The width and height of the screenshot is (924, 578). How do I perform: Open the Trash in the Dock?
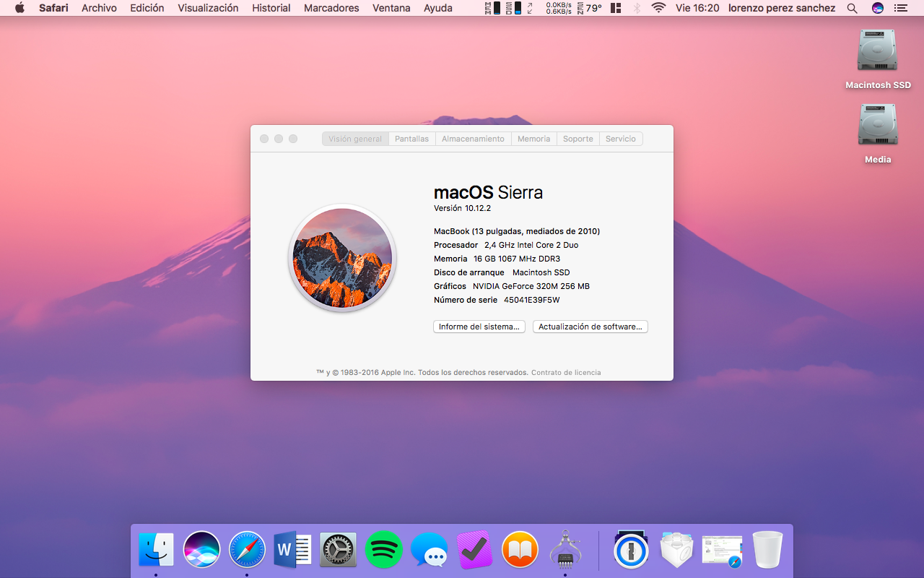[767, 550]
